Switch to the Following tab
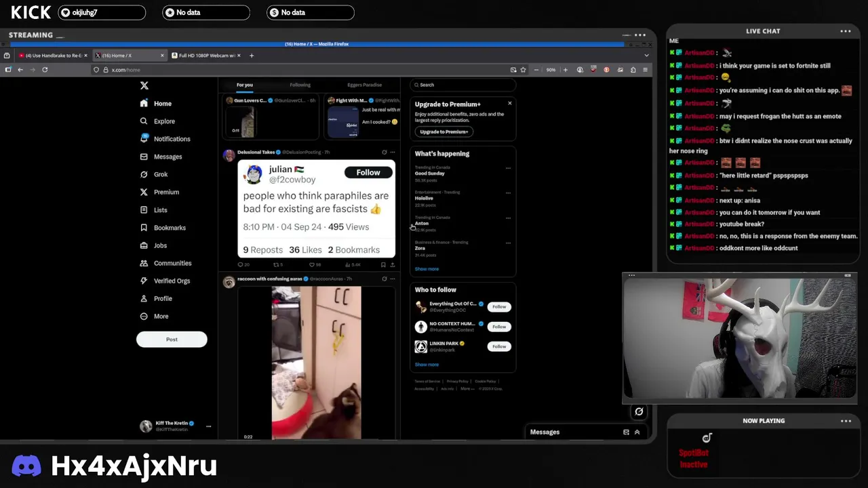Image resolution: width=868 pixels, height=488 pixels. [x=300, y=85]
